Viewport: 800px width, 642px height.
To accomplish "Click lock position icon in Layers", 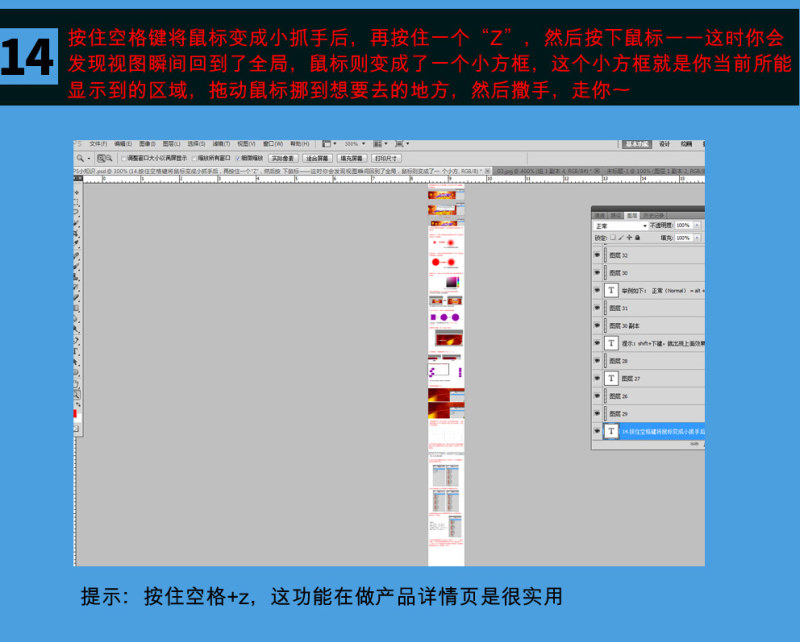I will pos(629,238).
